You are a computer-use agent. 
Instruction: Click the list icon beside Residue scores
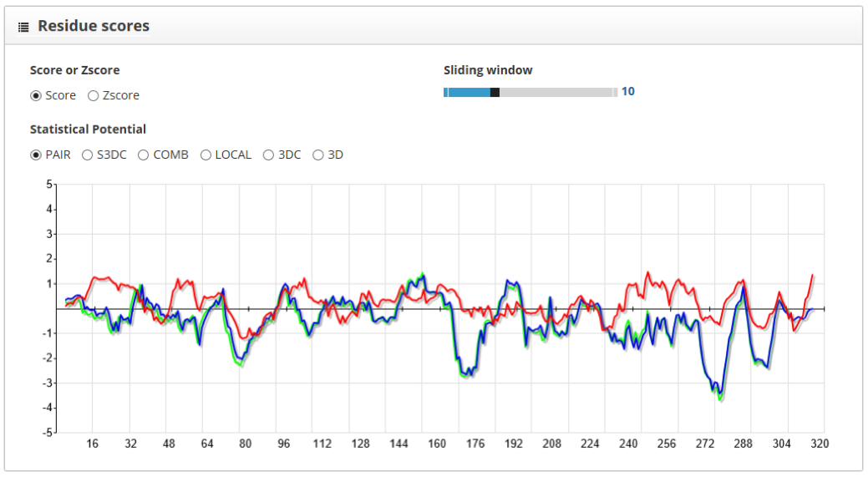pos(23,27)
